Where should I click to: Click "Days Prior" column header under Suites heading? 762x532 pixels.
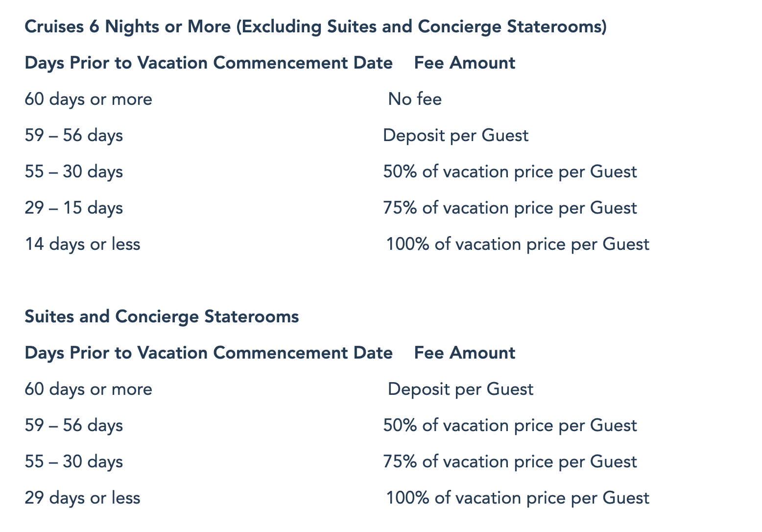click(209, 353)
